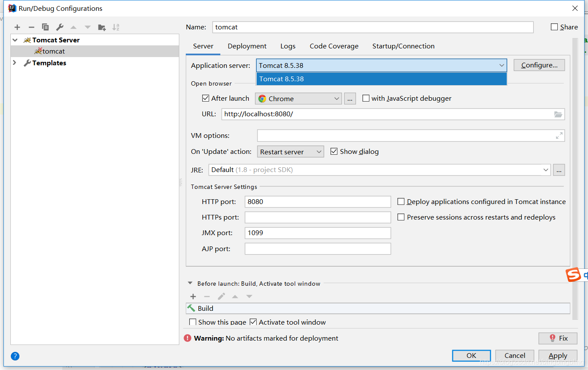The width and height of the screenshot is (588, 370).
Task: Collapse the Before launch section
Action: click(x=190, y=284)
